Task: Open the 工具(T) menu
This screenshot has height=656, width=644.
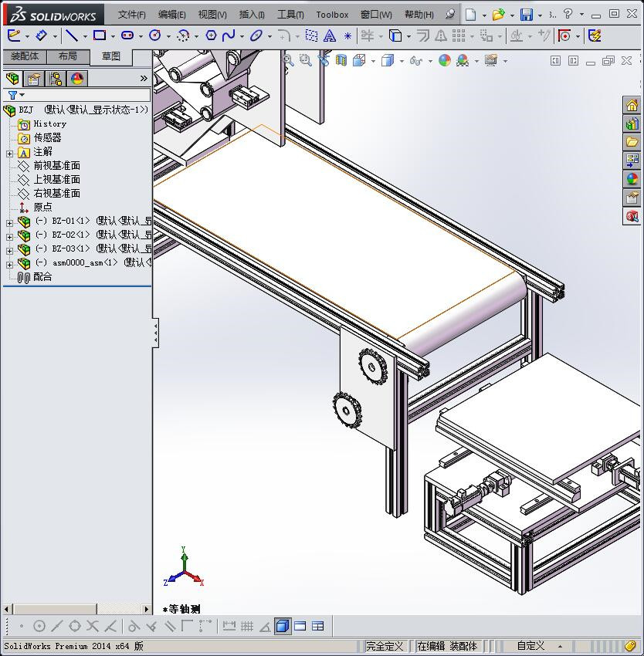Action: pos(290,15)
